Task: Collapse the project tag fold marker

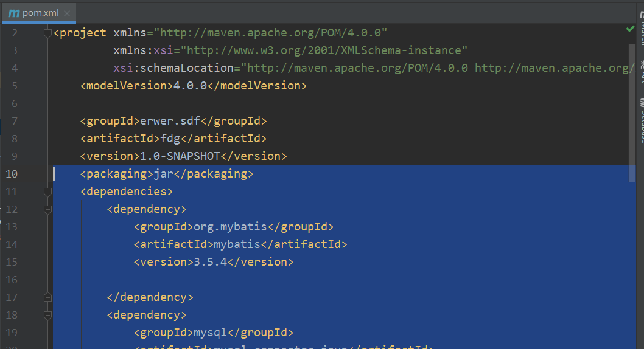Action: click(47, 33)
